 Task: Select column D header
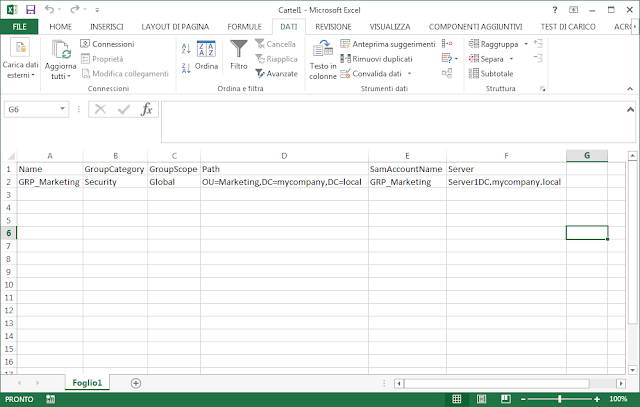(x=284, y=156)
